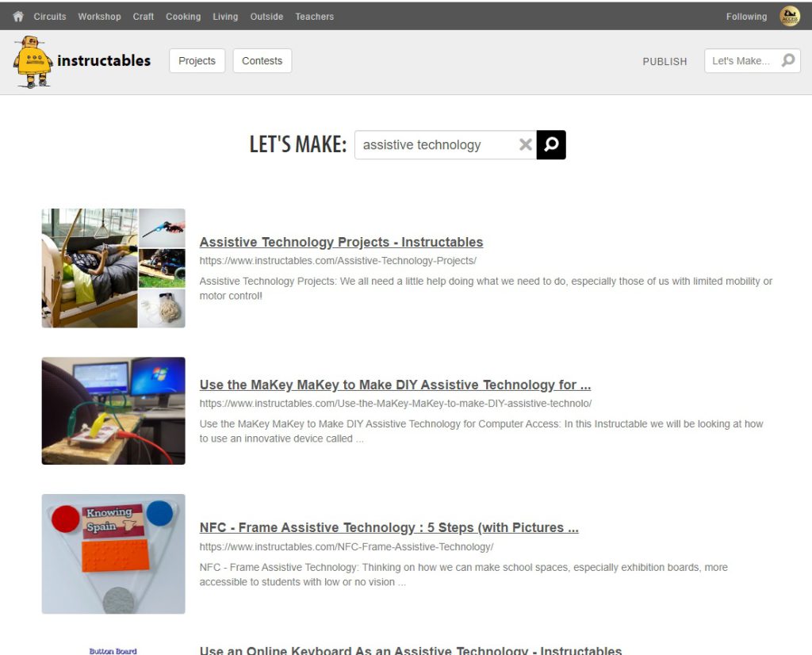Click the Projects button
This screenshot has height=655, width=812.
pyautogui.click(x=197, y=60)
